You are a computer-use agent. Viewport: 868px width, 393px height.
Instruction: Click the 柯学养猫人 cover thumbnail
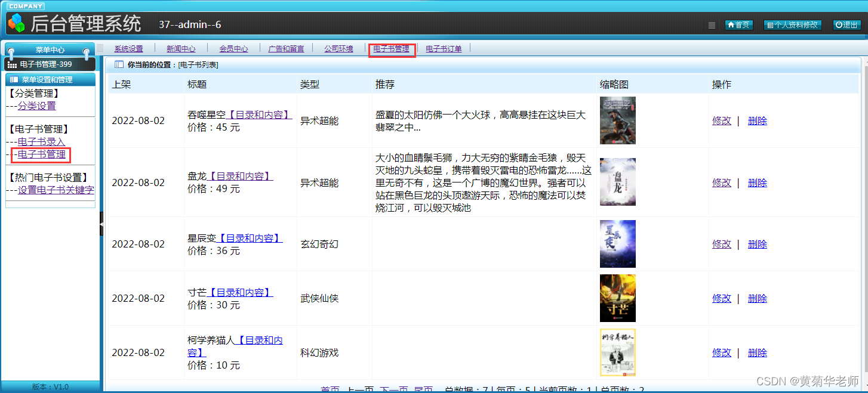pyautogui.click(x=617, y=352)
